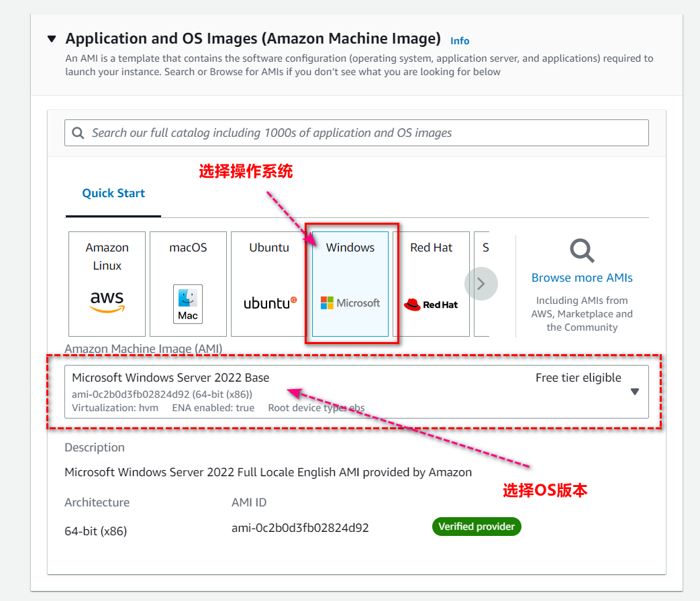Image resolution: width=700 pixels, height=601 pixels.
Task: Click the 'Virtualization: hvm' text in dropdown
Action: coord(115,408)
